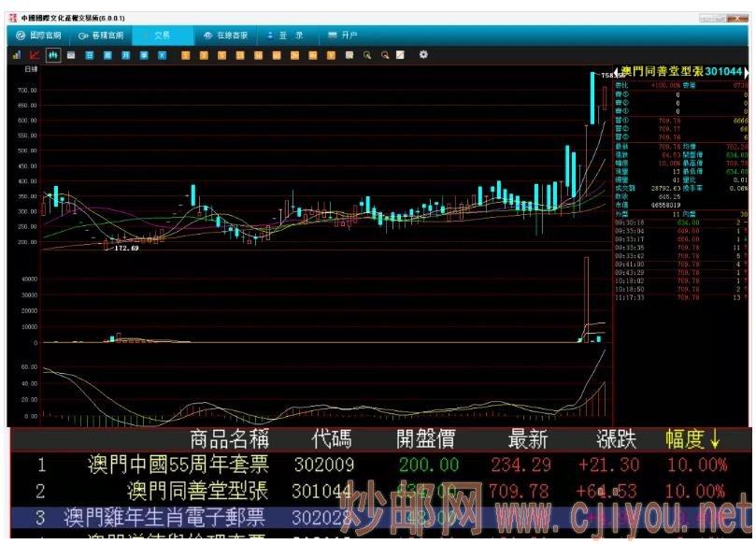Open the 香港官網 tab

coord(101,36)
